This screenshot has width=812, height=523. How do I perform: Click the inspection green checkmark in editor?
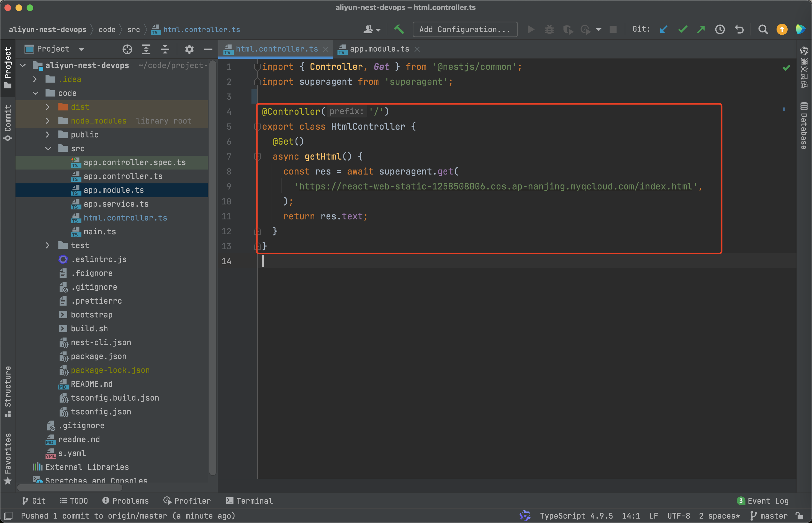[786, 68]
